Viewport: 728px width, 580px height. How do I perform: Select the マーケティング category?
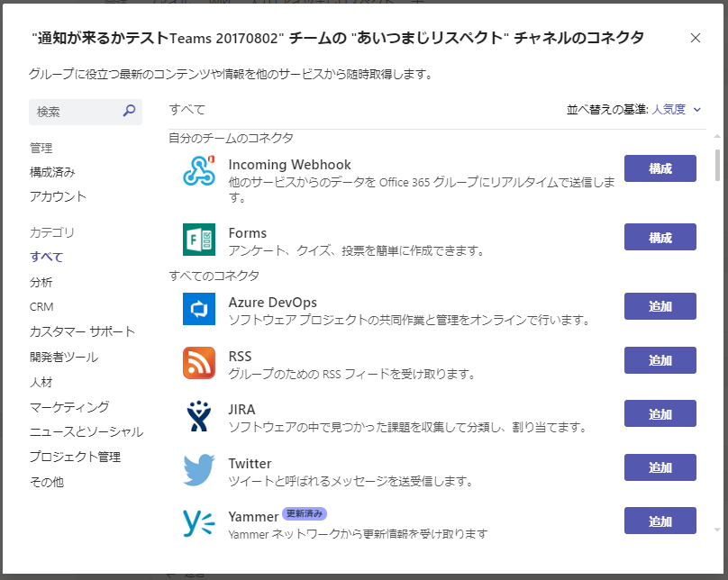click(x=69, y=407)
